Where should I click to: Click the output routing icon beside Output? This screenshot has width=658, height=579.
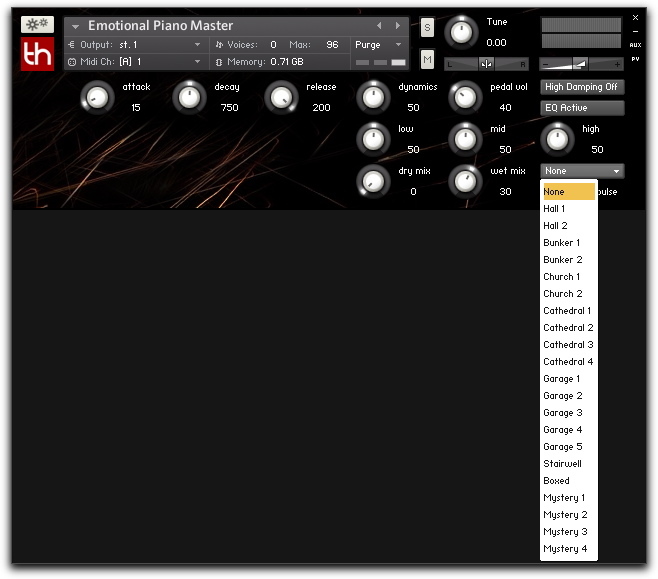71,44
